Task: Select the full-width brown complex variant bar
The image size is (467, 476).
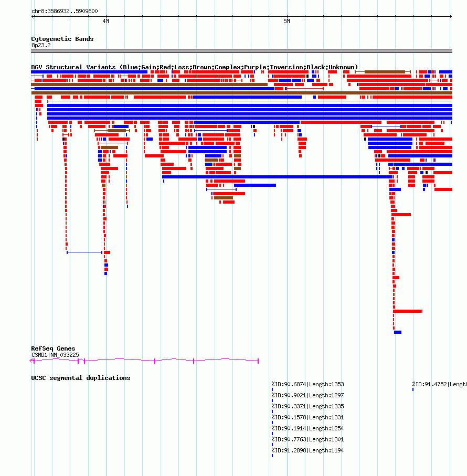Action: coord(241,93)
